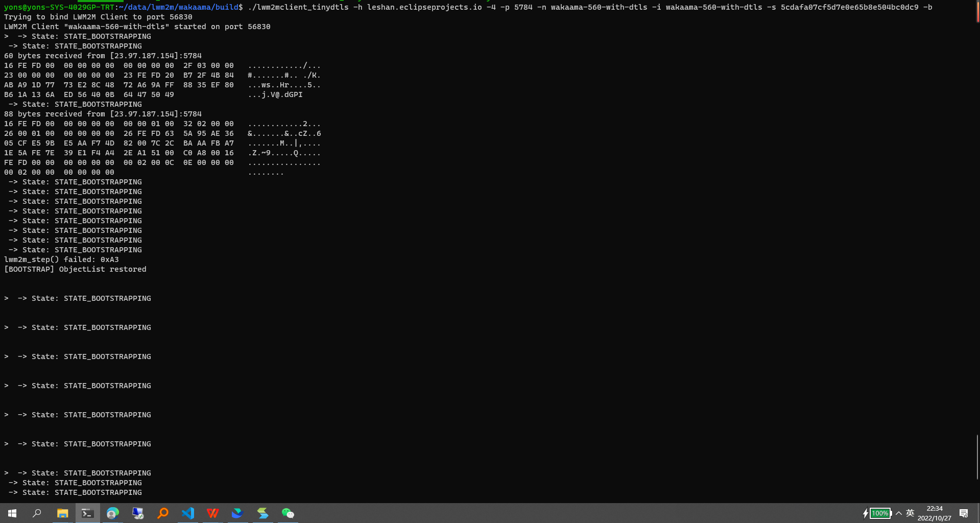
Task: Launch the green S-shaped taskbar app
Action: (x=262, y=513)
